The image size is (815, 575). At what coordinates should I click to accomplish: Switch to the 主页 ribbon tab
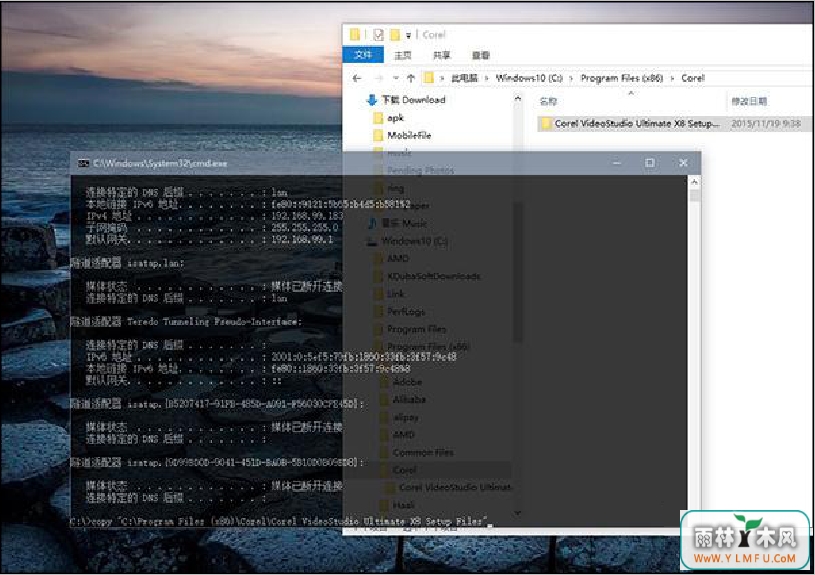(x=402, y=55)
